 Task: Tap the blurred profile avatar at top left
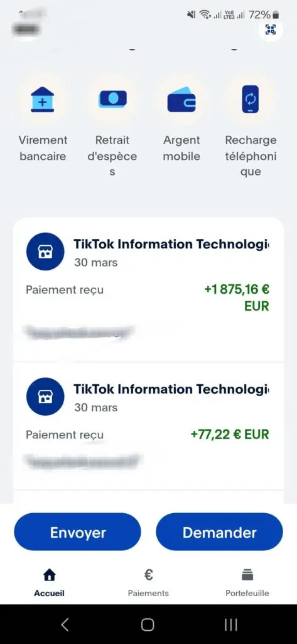[x=27, y=29]
